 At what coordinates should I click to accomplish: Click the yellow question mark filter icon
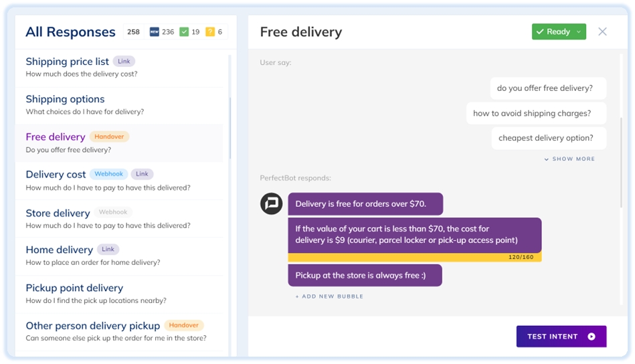pyautogui.click(x=210, y=32)
